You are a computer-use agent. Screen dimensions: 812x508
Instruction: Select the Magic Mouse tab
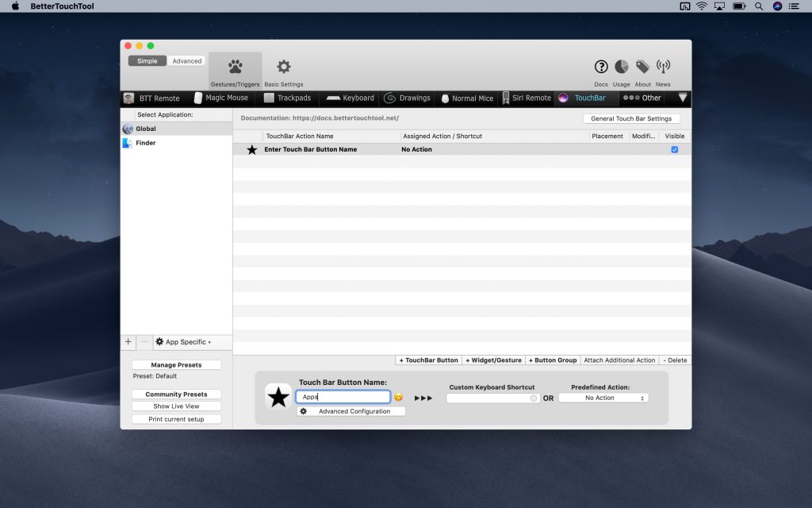(221, 98)
